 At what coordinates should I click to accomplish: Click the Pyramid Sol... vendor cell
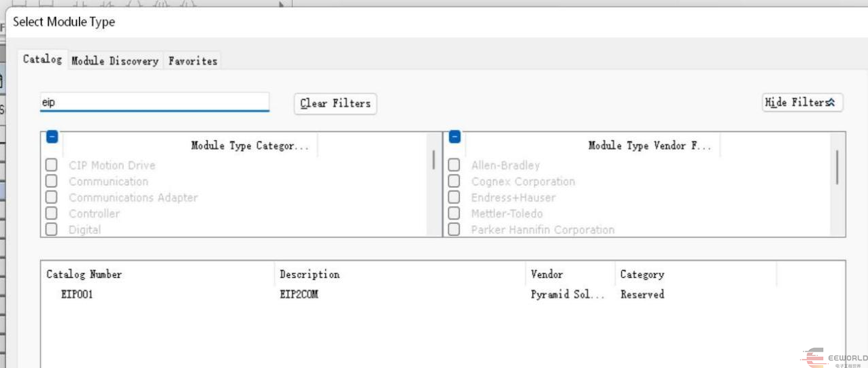tap(567, 295)
